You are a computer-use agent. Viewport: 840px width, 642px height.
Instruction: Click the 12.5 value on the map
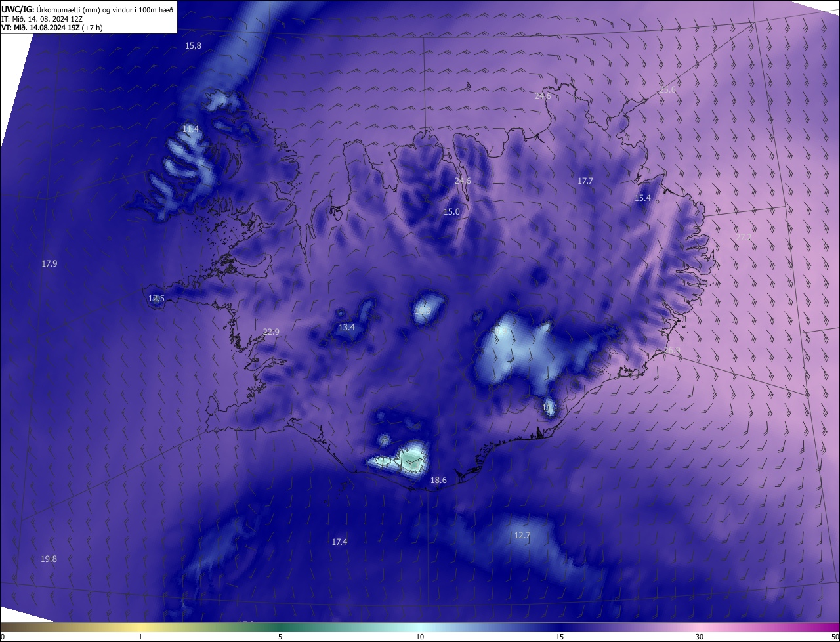click(x=156, y=298)
